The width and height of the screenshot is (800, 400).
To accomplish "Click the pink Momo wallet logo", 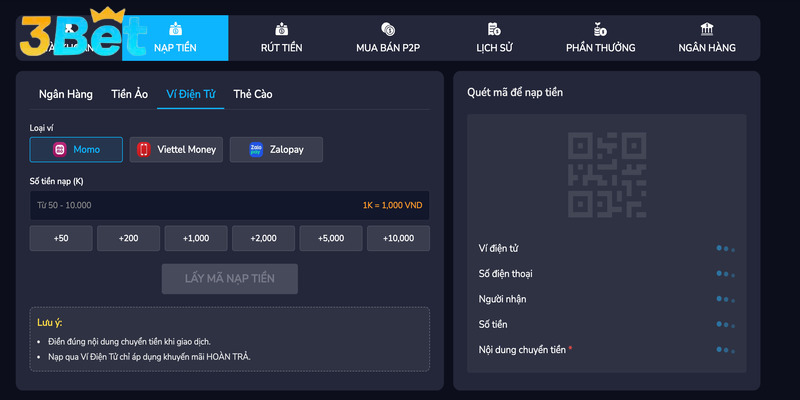I will [60, 149].
